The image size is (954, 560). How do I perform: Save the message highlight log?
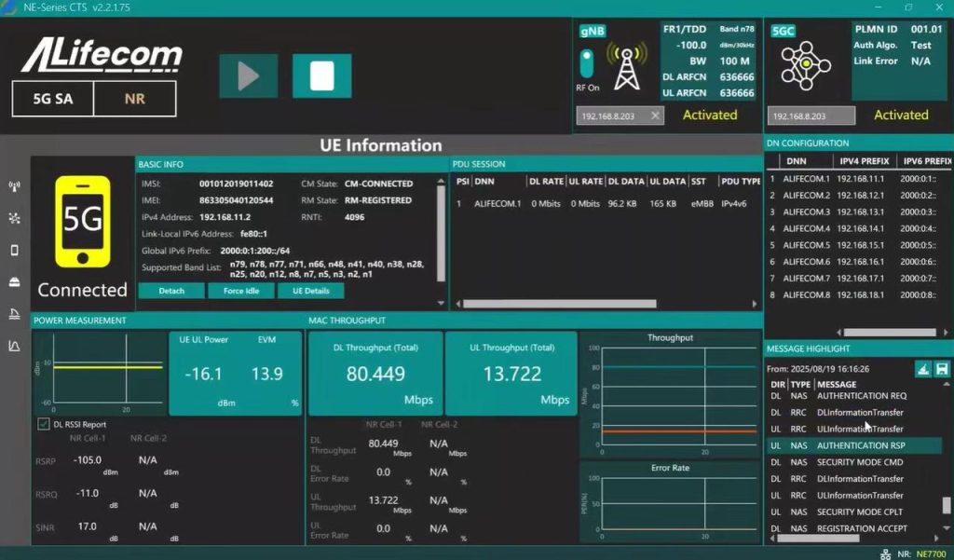coord(941,369)
